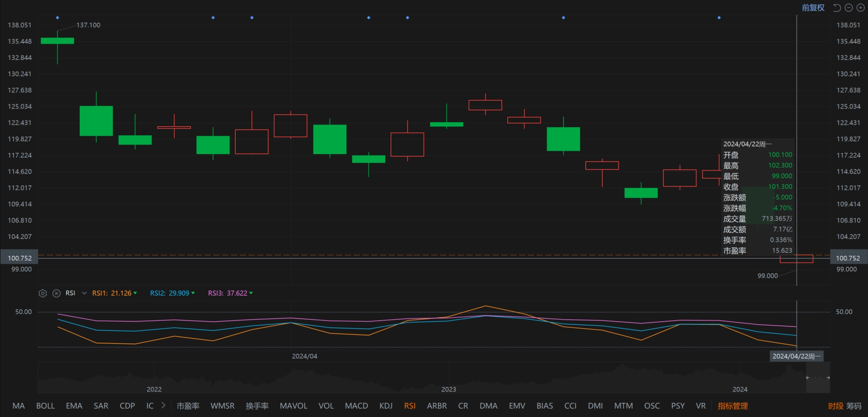Click the 市盈率 15.623 row in tooltip
The image size is (868, 417).
[758, 251]
